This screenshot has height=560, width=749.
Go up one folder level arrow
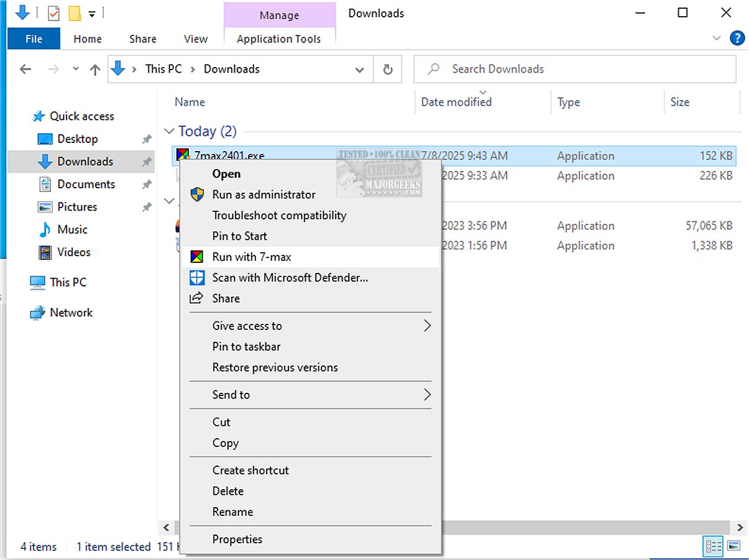pyautogui.click(x=95, y=70)
